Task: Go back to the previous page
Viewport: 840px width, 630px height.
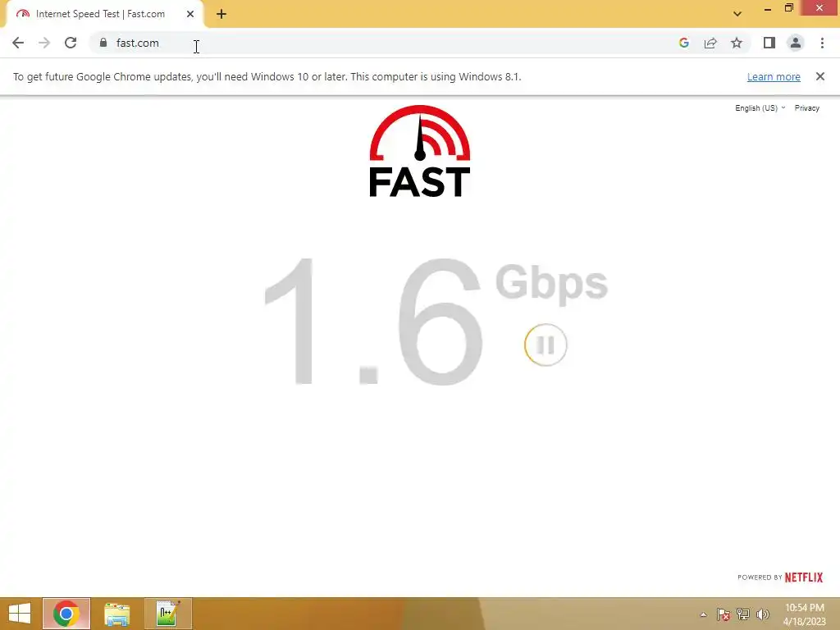Action: tap(18, 43)
